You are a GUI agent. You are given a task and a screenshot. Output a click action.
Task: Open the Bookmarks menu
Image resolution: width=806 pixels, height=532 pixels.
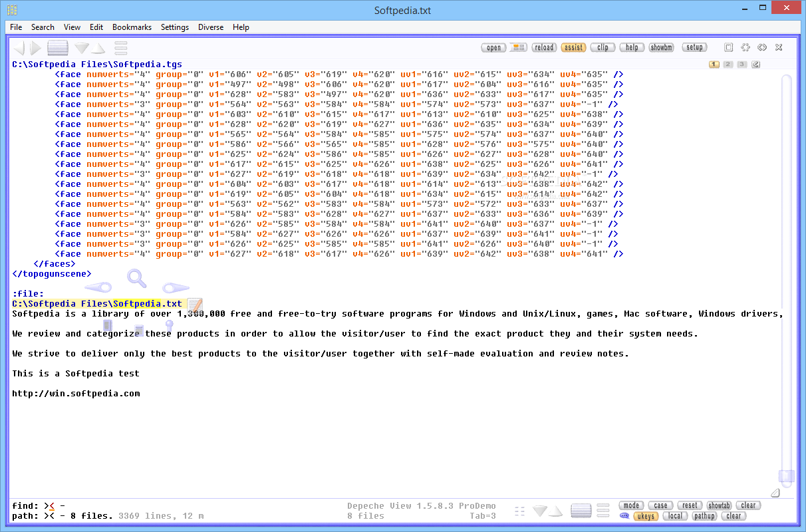pos(132,27)
